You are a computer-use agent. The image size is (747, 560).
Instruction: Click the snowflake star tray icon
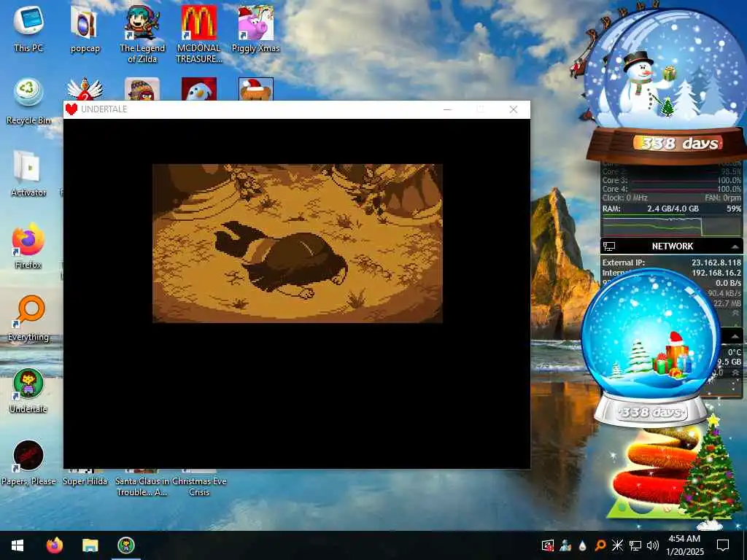[617, 545]
